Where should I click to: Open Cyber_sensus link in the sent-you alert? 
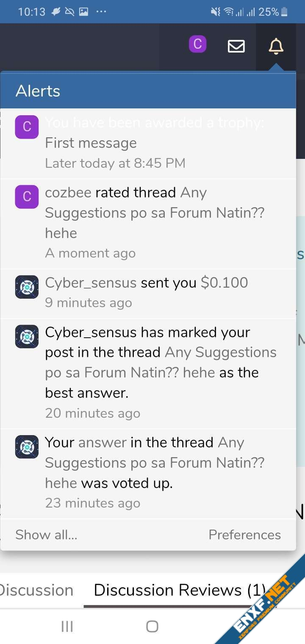[91, 283]
